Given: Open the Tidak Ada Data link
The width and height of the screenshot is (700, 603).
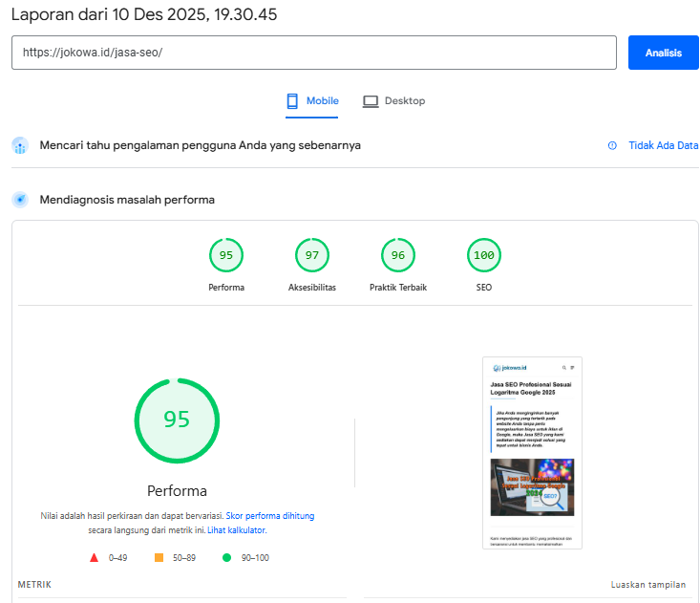Looking at the screenshot, I should point(663,145).
